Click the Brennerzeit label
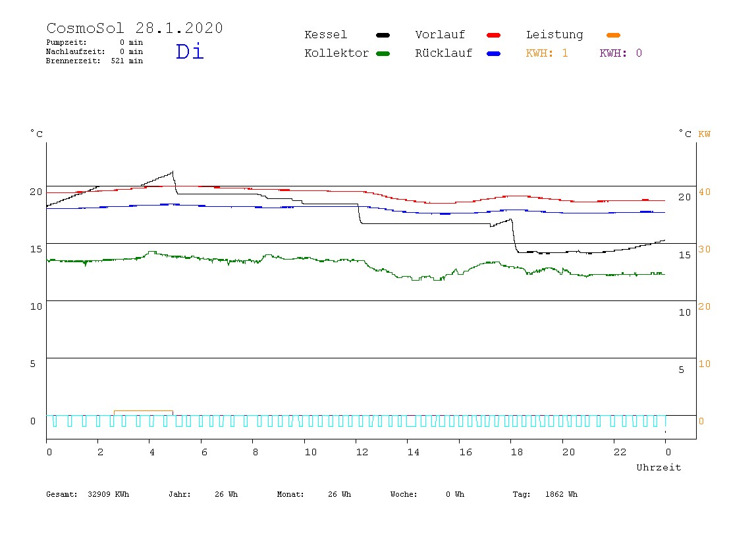Screen dimensions: 756x535 coord(73,61)
